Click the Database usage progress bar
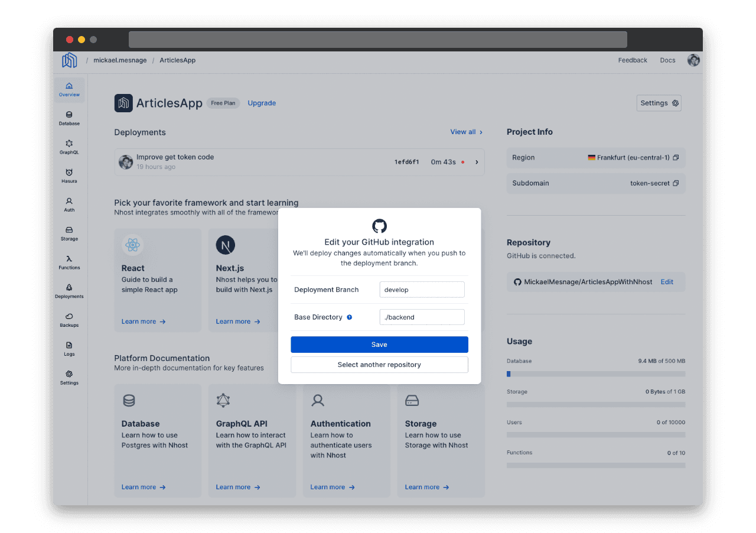 [595, 374]
